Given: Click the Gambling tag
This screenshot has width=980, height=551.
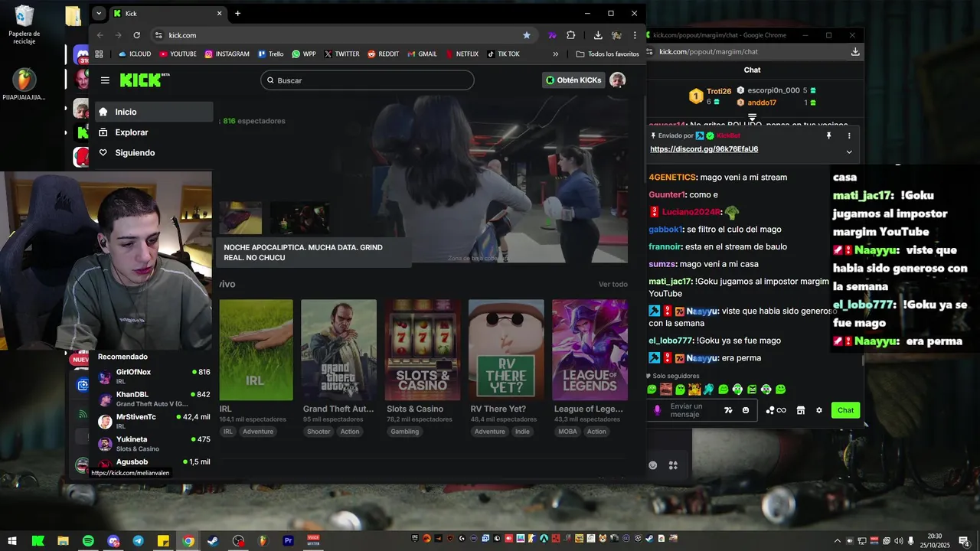Looking at the screenshot, I should [x=405, y=432].
